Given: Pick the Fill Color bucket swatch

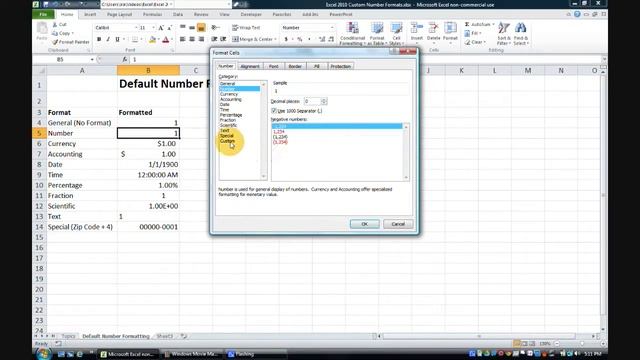Looking at the screenshot, I should (x=152, y=40).
